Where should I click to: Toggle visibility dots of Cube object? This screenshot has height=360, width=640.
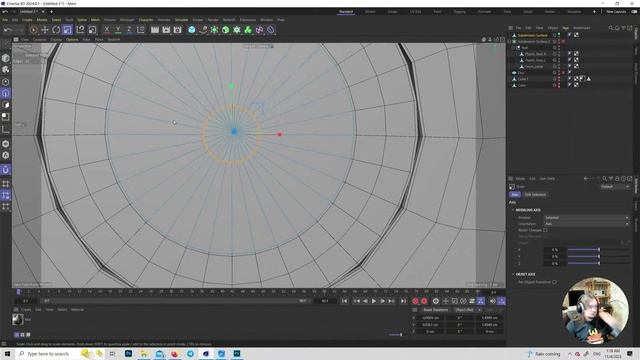(559, 85)
